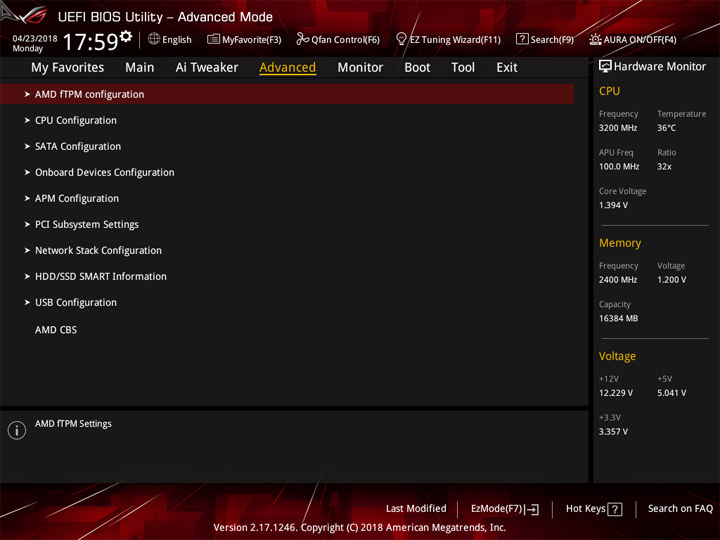Click the 17:59 clock display
The width and height of the screenshot is (720, 540).
pyautogui.click(x=91, y=42)
